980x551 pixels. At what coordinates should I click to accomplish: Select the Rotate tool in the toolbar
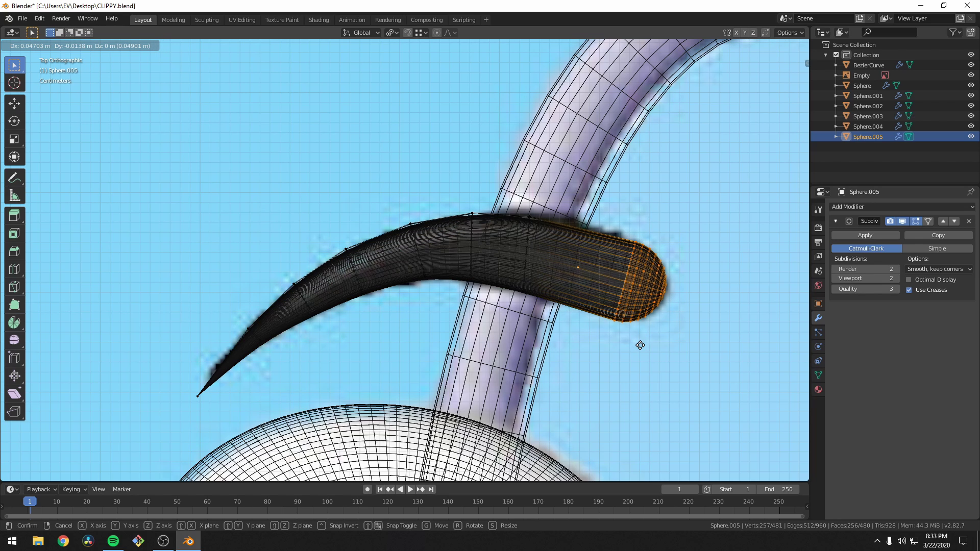(x=14, y=121)
